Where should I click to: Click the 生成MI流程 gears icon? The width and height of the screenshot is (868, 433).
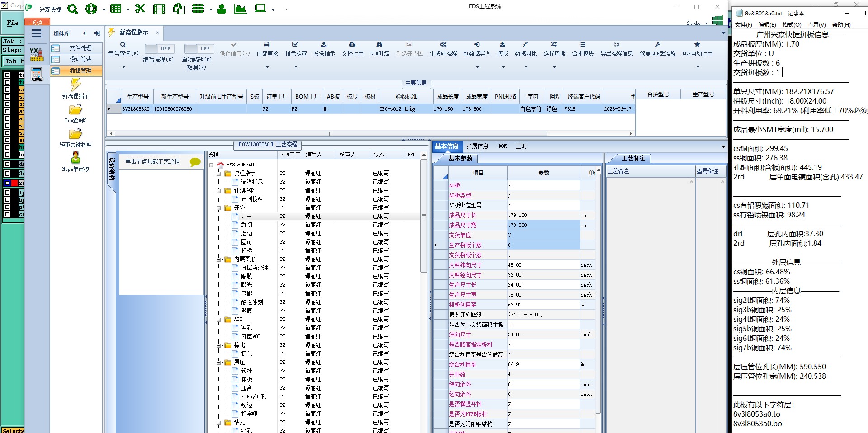point(443,45)
